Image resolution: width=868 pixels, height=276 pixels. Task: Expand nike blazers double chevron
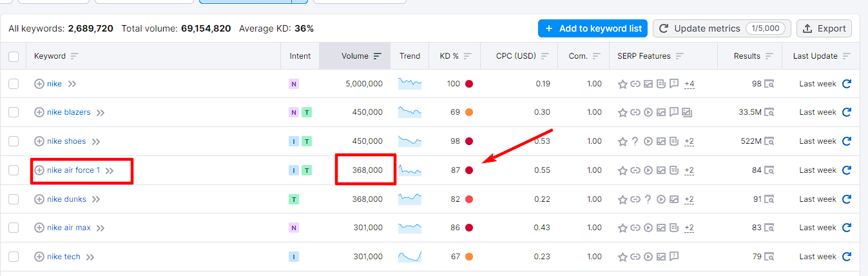[x=101, y=113]
